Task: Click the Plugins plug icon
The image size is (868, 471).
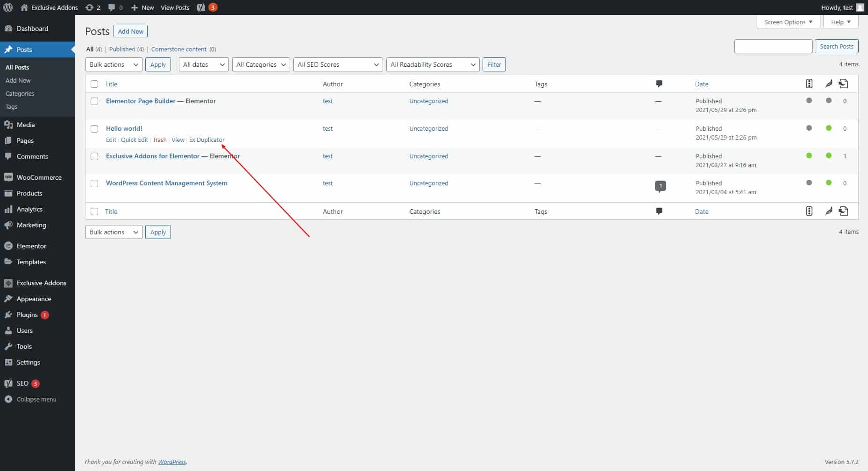Action: [8, 315]
